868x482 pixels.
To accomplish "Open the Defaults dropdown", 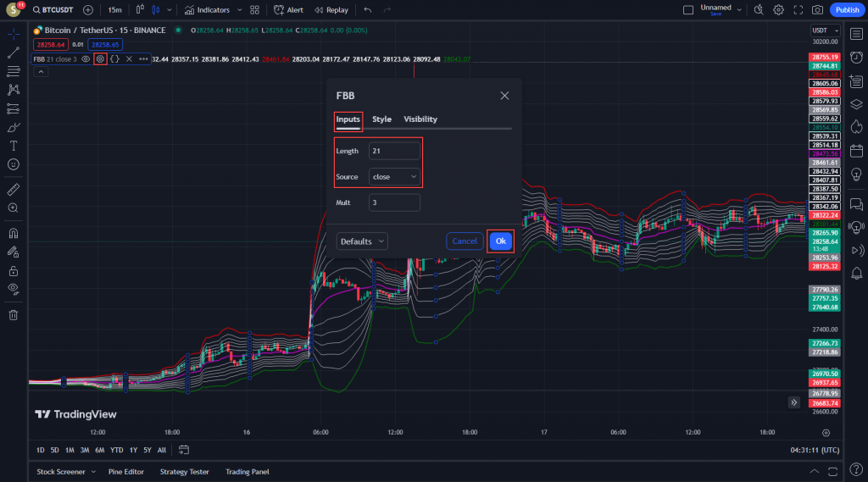I will click(362, 241).
